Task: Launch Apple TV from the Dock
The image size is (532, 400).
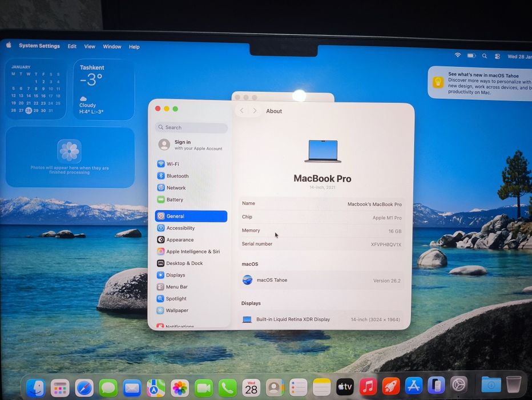Action: coord(345,387)
